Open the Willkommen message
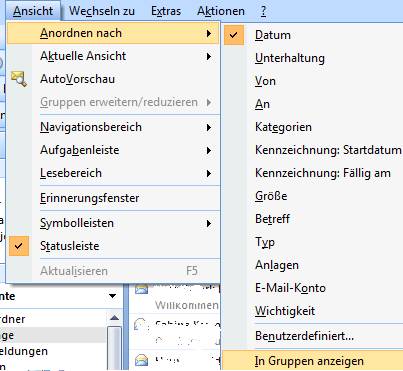Image resolution: width=403 pixels, height=371 pixels. pos(186,305)
